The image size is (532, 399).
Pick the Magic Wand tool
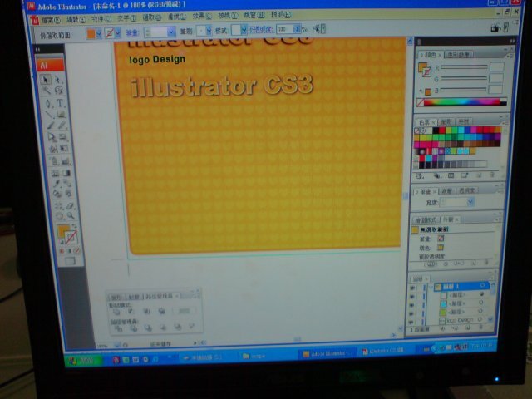tap(47, 91)
